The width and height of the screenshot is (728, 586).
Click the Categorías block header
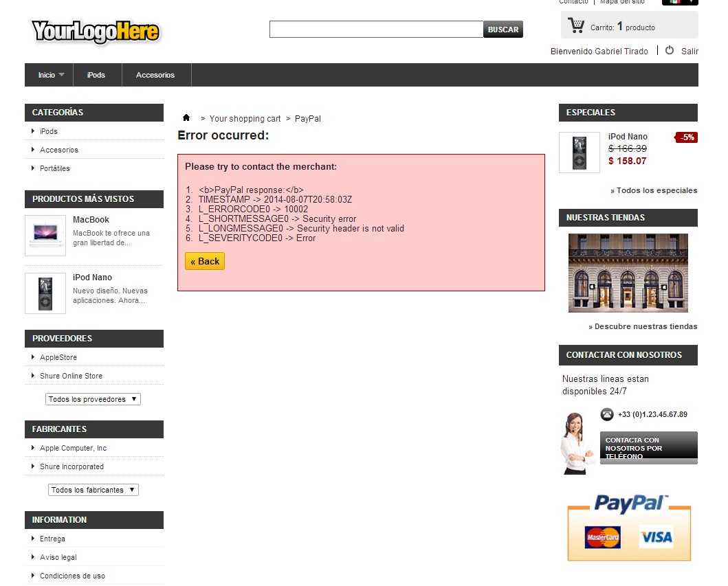coord(94,112)
